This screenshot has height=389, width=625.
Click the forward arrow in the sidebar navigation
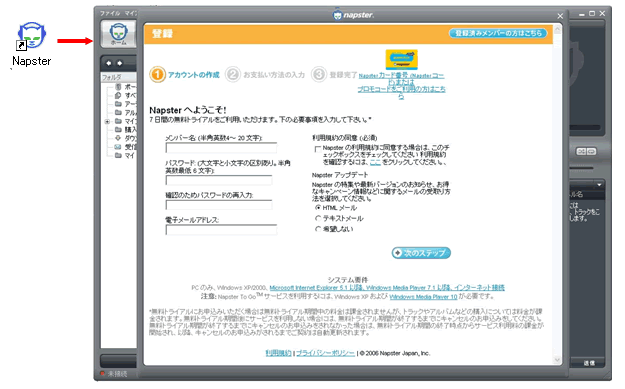(120, 63)
